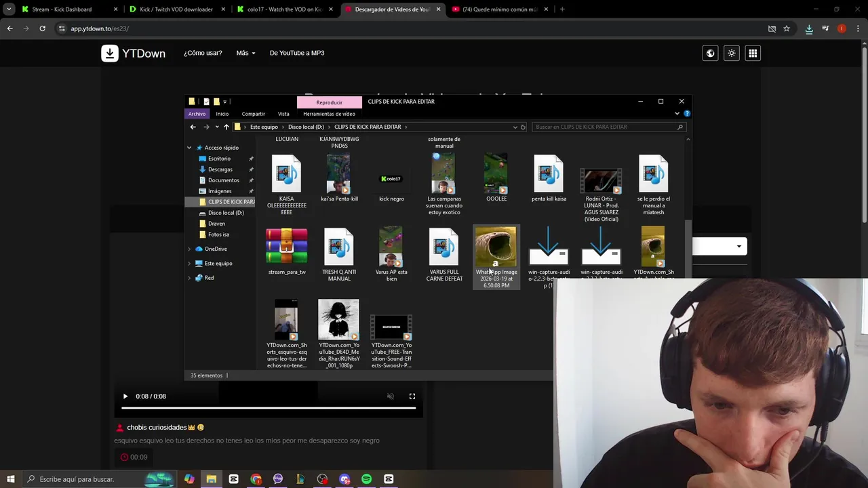Screen dimensions: 868x488
Task: Click Este equipo breadcrumb segment
Action: click(x=264, y=127)
